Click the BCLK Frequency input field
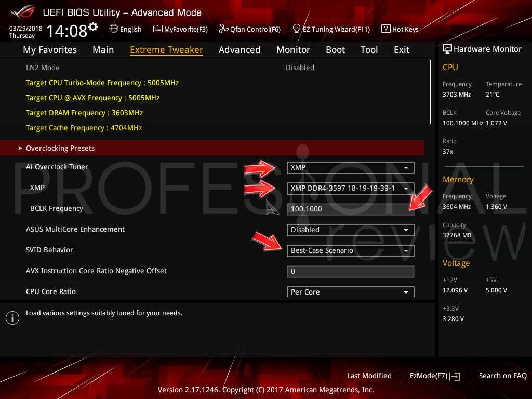Viewport: 532px width, 399px height. click(x=350, y=209)
